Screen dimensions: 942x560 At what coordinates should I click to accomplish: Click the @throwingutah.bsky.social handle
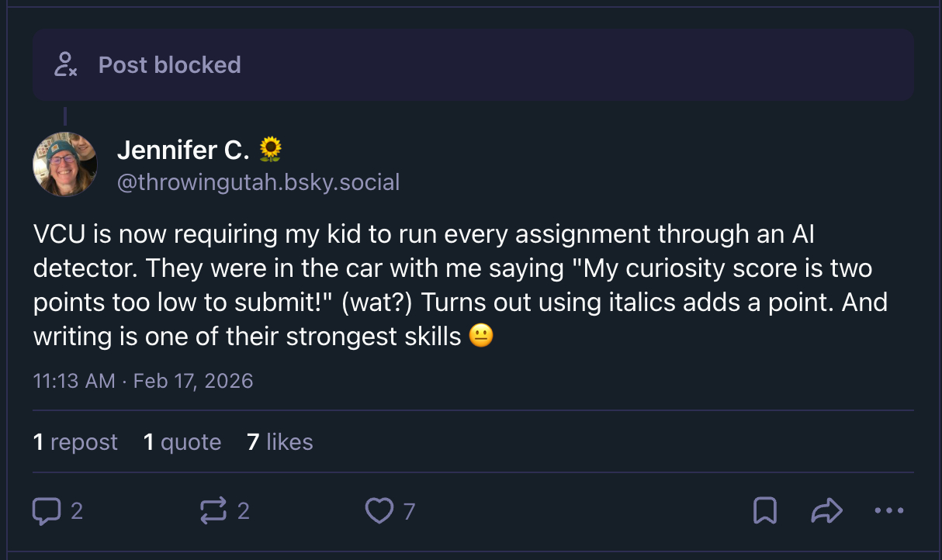click(258, 182)
